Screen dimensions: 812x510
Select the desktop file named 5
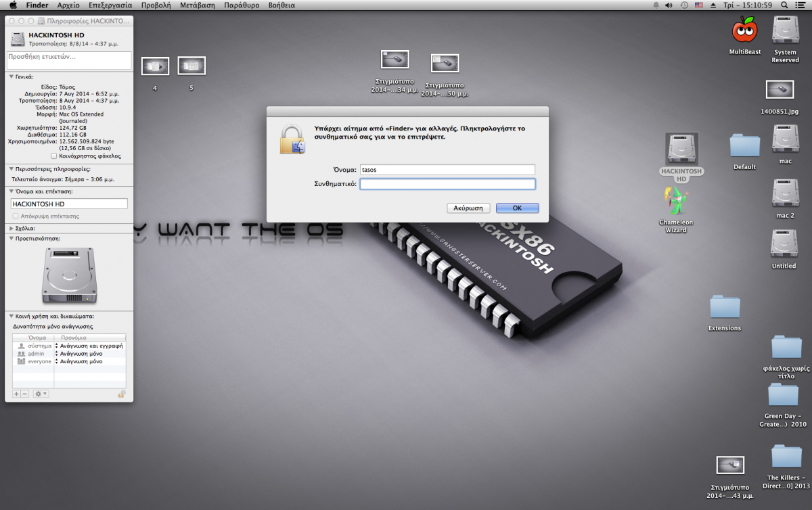191,66
